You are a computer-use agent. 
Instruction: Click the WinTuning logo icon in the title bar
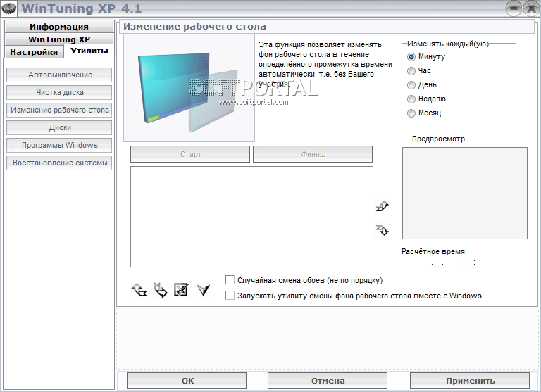pos(8,8)
